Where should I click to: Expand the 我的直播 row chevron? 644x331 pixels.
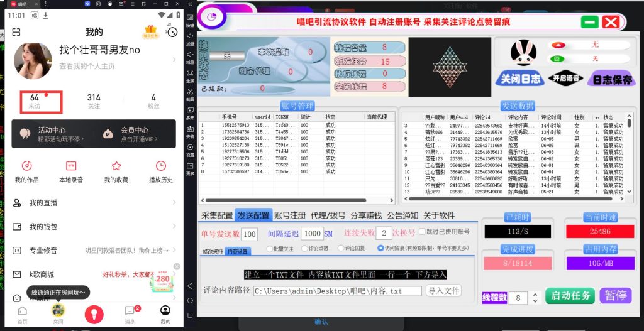click(174, 203)
